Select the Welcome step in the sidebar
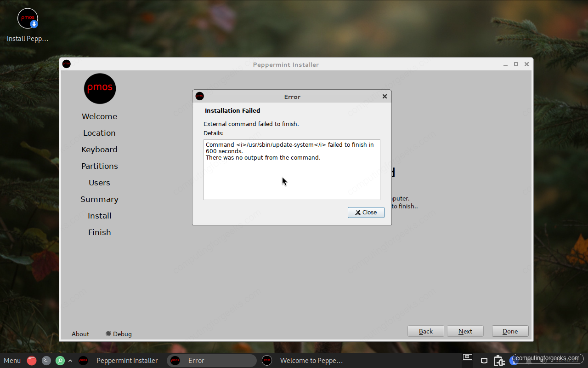Image resolution: width=588 pixels, height=368 pixels. tap(99, 116)
